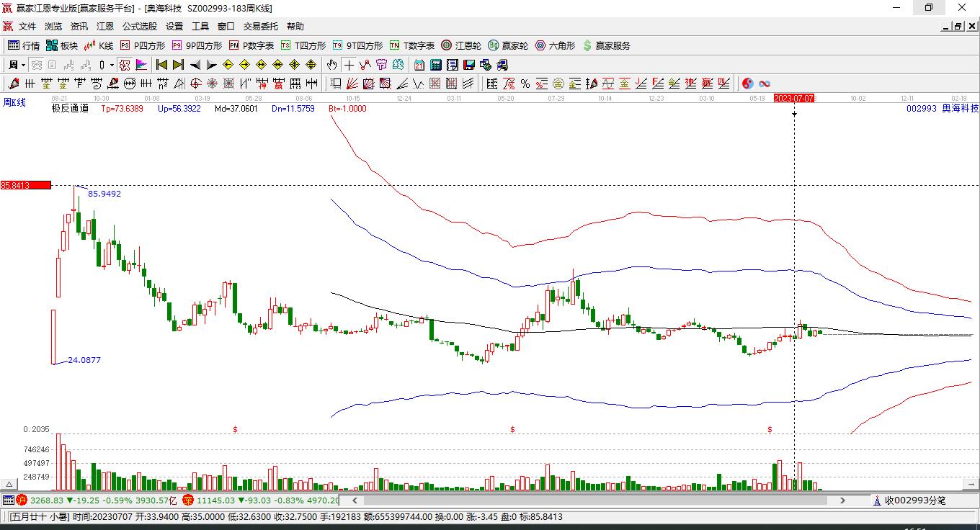The width and height of the screenshot is (980, 530).
Task: Click the Tp=73.6389 indicator value
Action: [122, 109]
